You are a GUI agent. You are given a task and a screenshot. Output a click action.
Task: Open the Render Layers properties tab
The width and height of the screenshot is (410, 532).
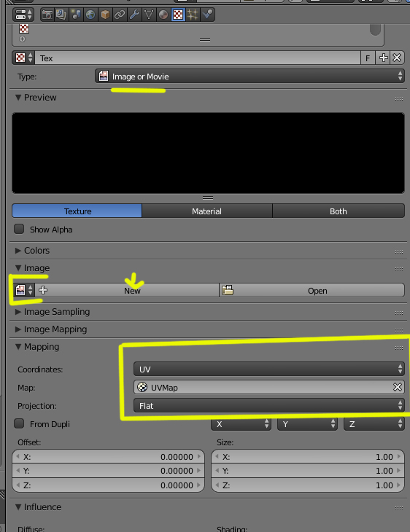(61, 15)
